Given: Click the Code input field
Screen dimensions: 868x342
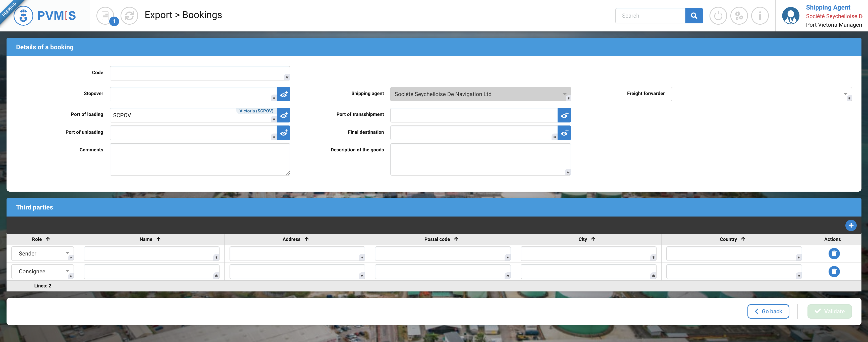Looking at the screenshot, I should pos(197,73).
